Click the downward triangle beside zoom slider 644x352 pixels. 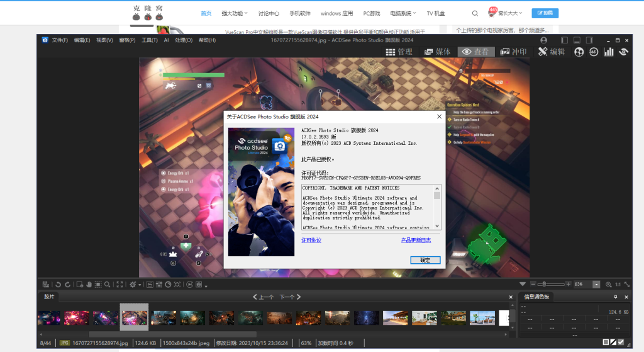coord(523,284)
